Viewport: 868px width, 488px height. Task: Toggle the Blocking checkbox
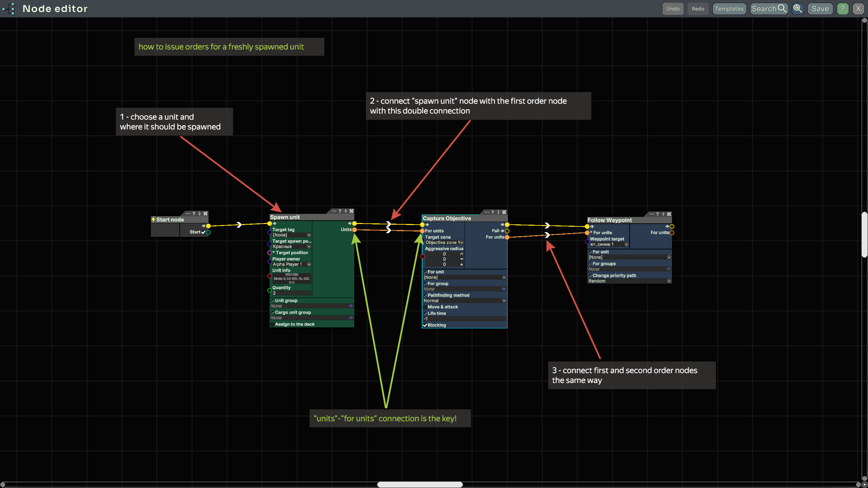pos(425,325)
